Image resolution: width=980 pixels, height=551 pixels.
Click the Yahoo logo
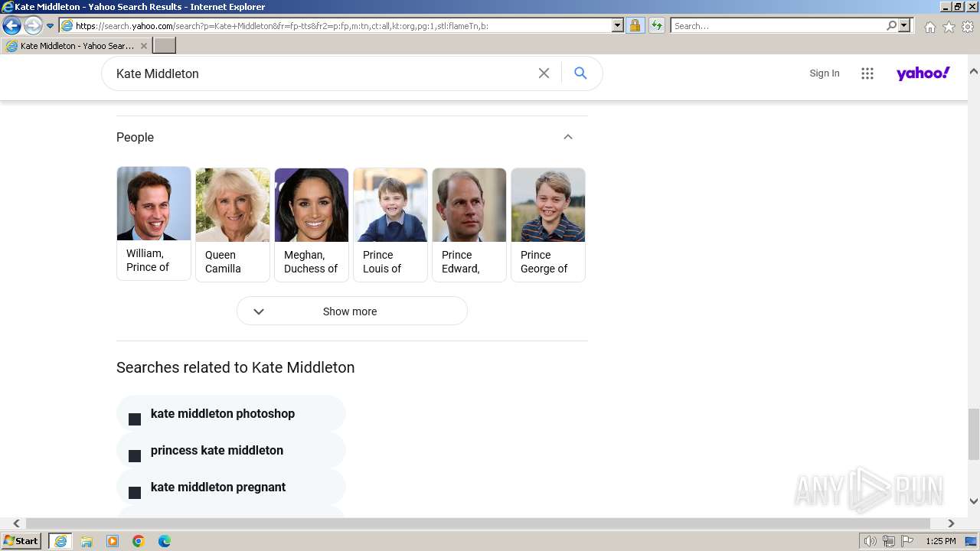click(x=923, y=73)
